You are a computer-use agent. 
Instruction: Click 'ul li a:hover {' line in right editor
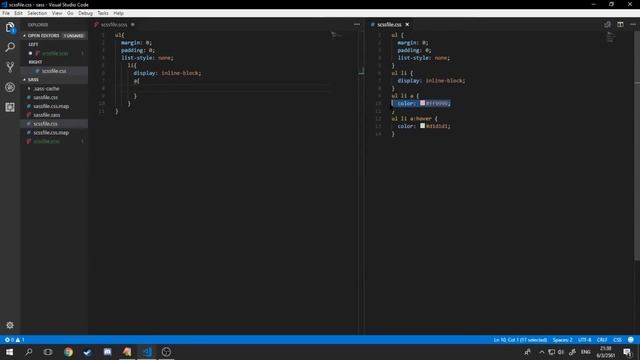coord(414,118)
